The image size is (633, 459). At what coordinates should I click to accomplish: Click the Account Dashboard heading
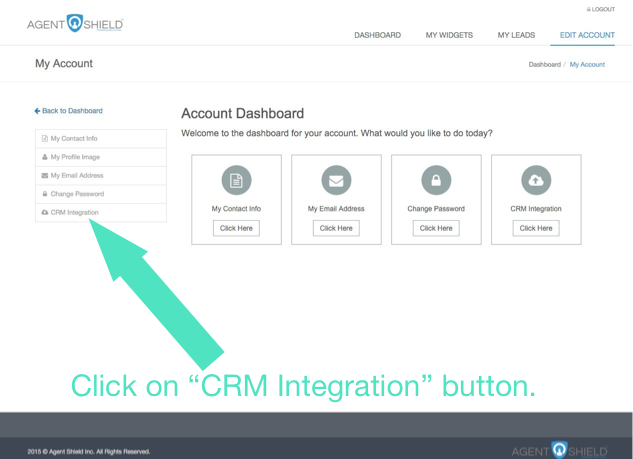tap(242, 113)
